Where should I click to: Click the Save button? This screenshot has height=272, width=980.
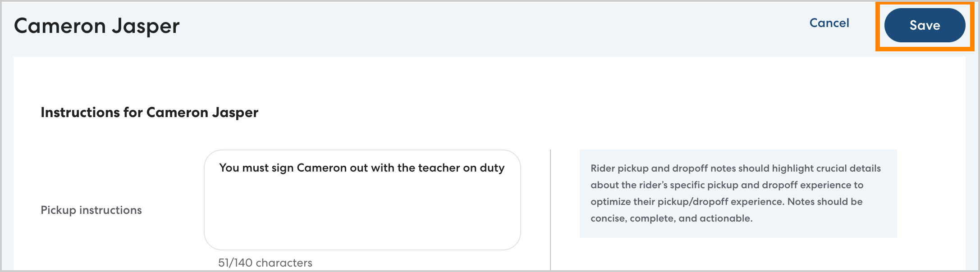[x=925, y=25]
